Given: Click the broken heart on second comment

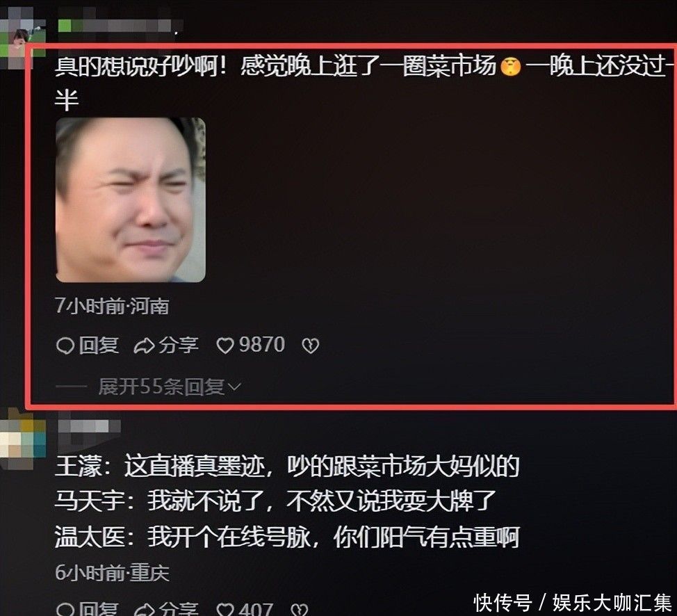Looking at the screenshot, I should click(x=300, y=610).
